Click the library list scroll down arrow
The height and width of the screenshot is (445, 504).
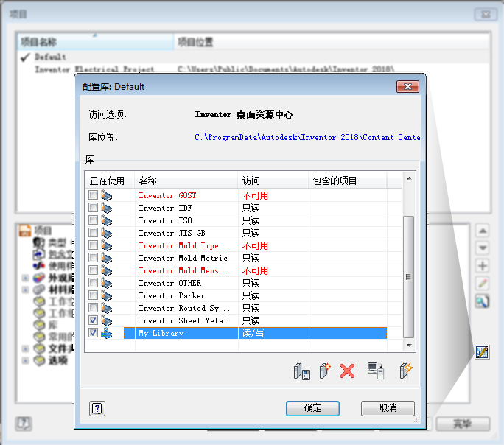pos(409,346)
